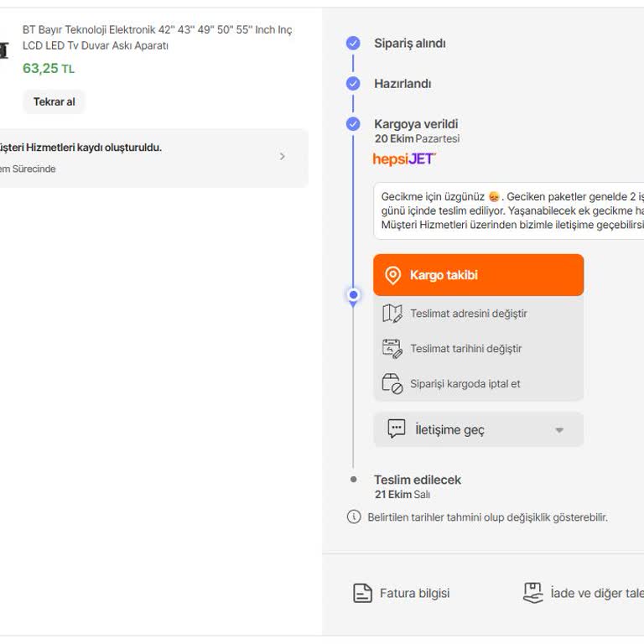
Task: Click the İade ve diğer talepler return icon
Action: (x=533, y=593)
